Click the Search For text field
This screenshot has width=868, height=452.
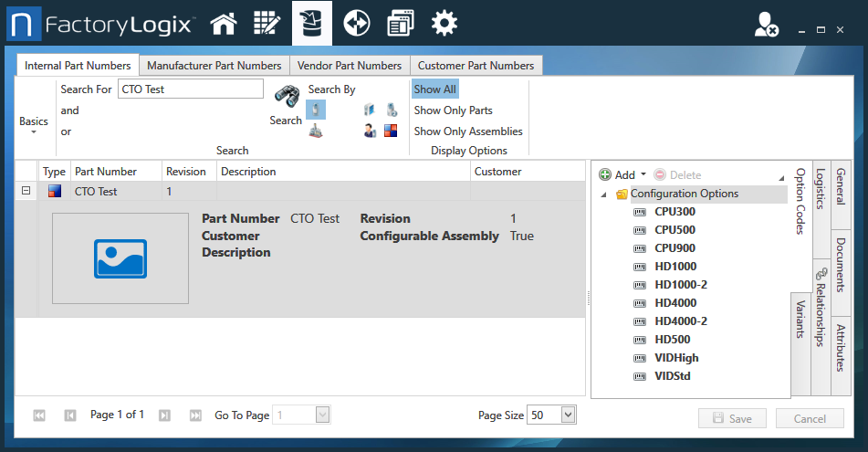point(191,89)
